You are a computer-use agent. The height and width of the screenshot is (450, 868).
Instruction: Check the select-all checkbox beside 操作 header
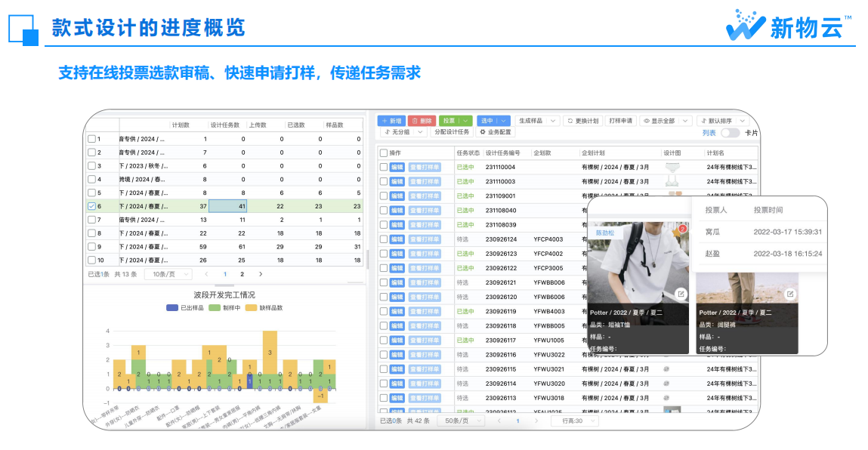tap(384, 153)
